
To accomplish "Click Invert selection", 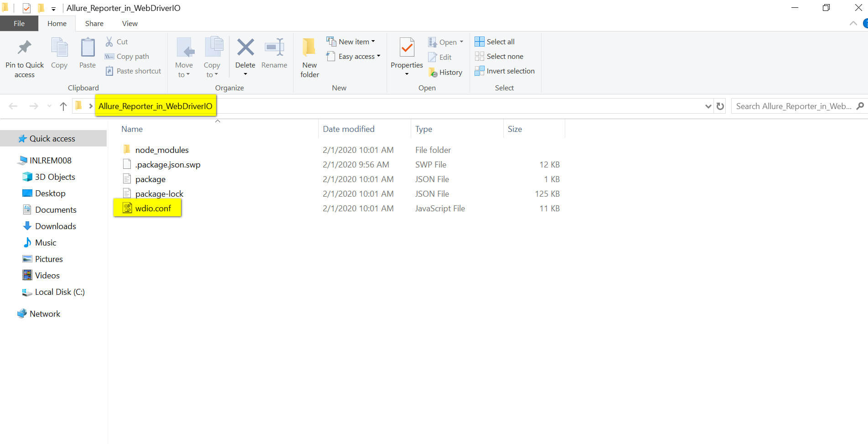I will pos(505,71).
